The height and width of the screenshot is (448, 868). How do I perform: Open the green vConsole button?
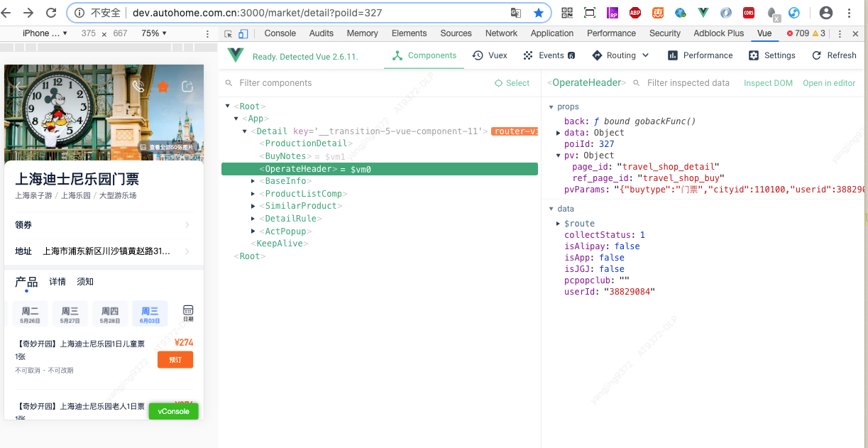click(173, 411)
